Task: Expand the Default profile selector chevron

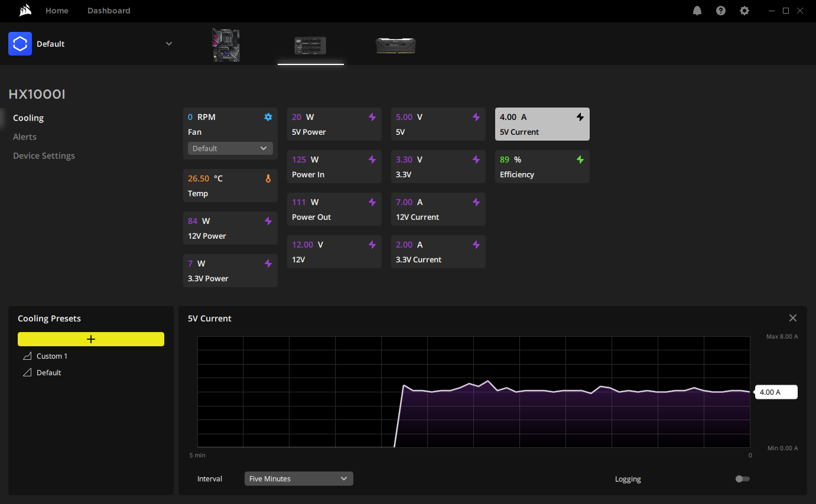Action: 169,44
